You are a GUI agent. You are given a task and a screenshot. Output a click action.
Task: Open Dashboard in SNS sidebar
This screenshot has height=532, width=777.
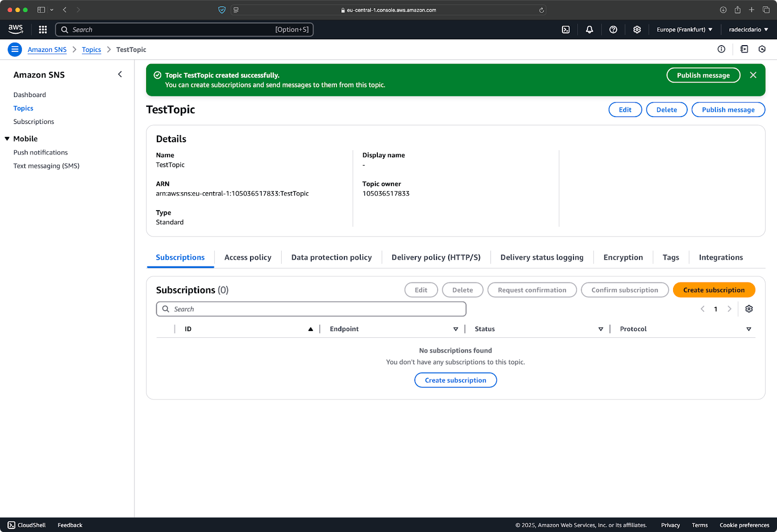pos(30,95)
